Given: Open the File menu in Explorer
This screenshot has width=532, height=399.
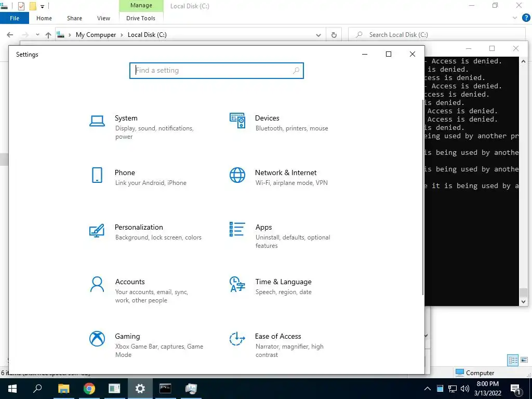Looking at the screenshot, I should (15, 18).
